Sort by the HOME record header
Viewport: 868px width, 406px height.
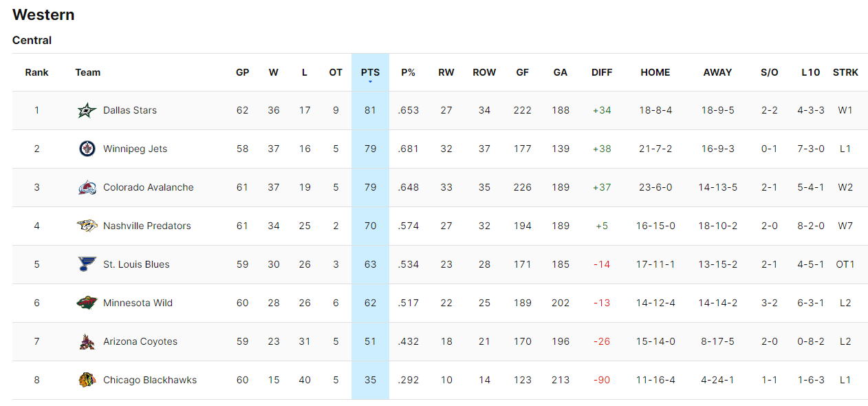coord(655,72)
